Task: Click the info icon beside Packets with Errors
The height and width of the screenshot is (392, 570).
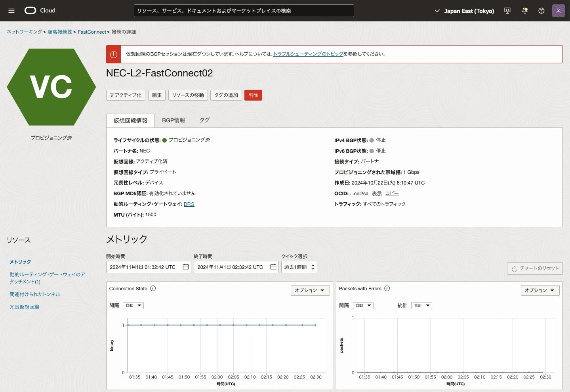Action: (x=387, y=288)
